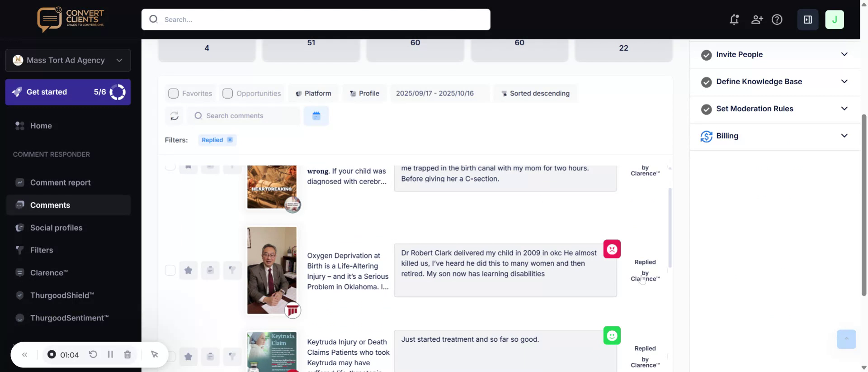Toggle the Sorted descending order
Image resolution: width=868 pixels, height=372 pixels.
535,93
